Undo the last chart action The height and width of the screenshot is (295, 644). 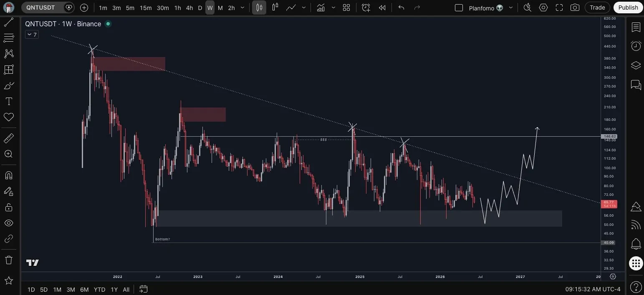(402, 7)
